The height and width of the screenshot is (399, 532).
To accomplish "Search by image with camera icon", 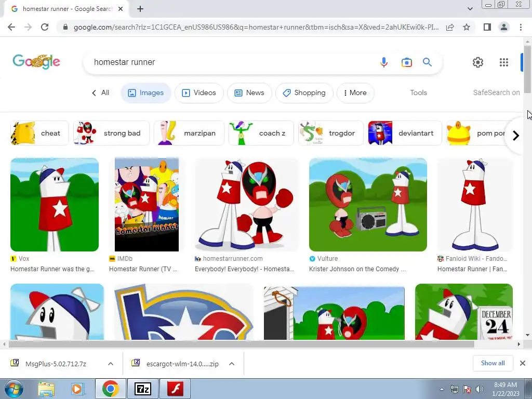I will pyautogui.click(x=406, y=62).
